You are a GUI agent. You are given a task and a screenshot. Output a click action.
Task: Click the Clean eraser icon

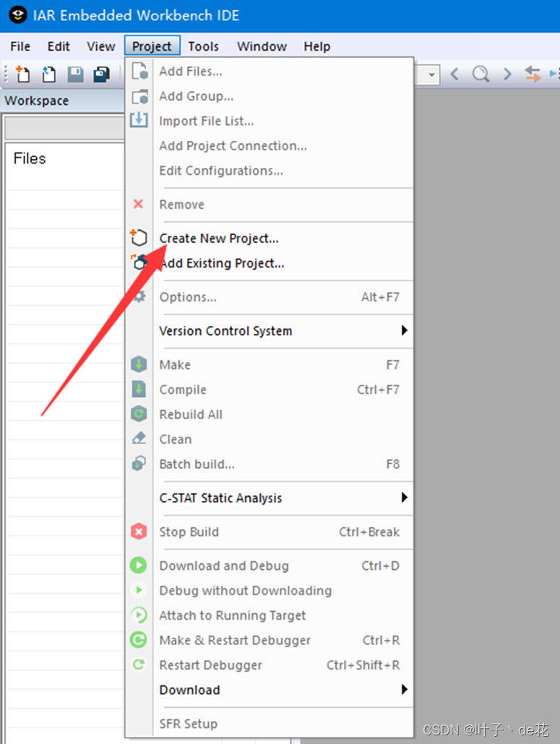139,438
